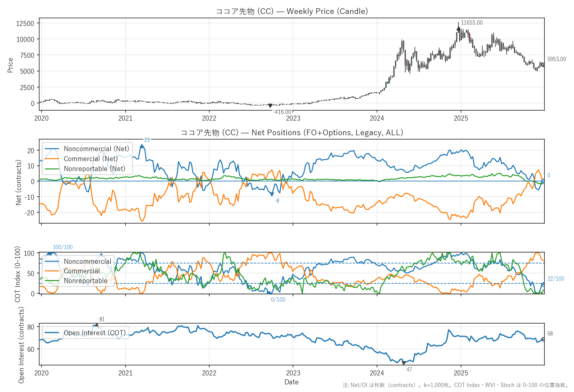Image resolution: width=574 pixels, height=392 pixels.
Task: Click the Weekly Price (Candle) chart title
Action: (292, 11)
